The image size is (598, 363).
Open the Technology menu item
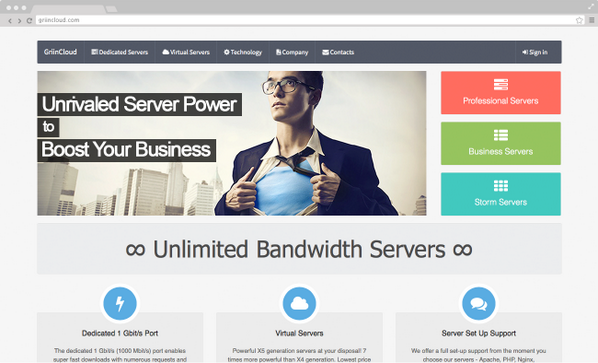tap(243, 52)
